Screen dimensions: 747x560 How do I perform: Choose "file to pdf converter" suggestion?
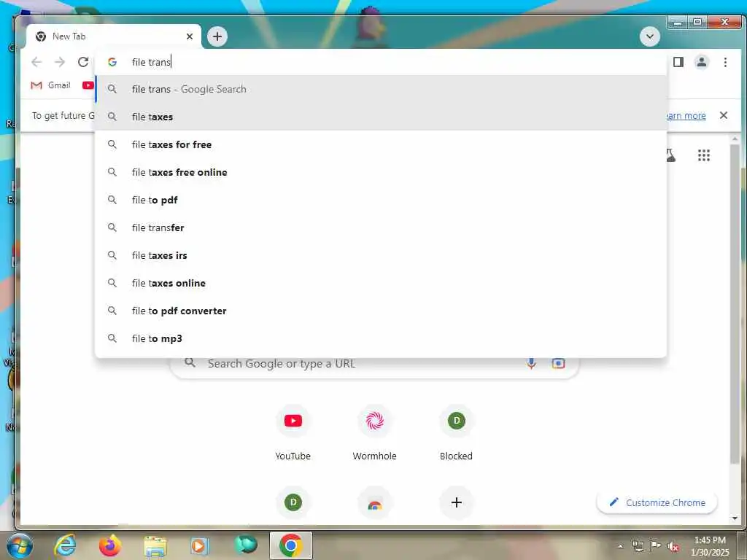click(381, 311)
